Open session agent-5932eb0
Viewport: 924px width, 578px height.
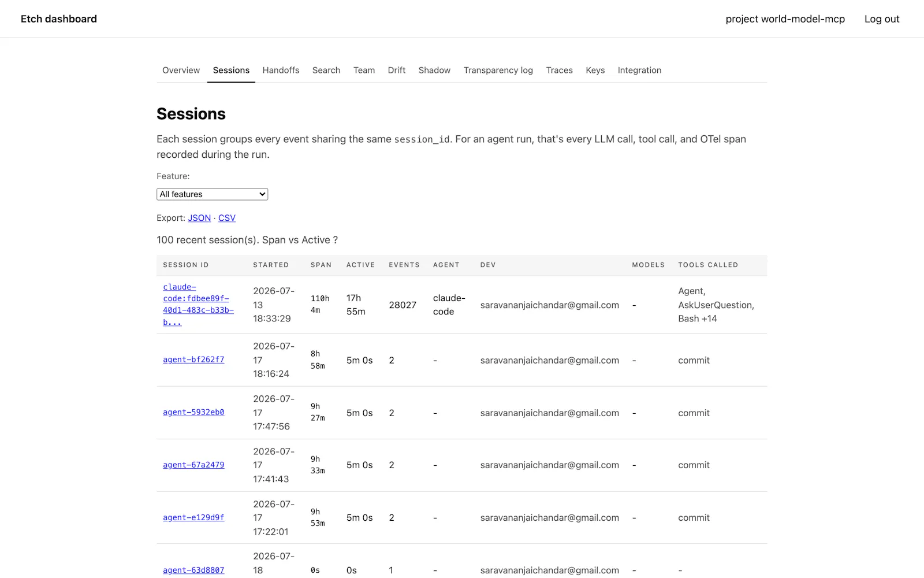193,412
